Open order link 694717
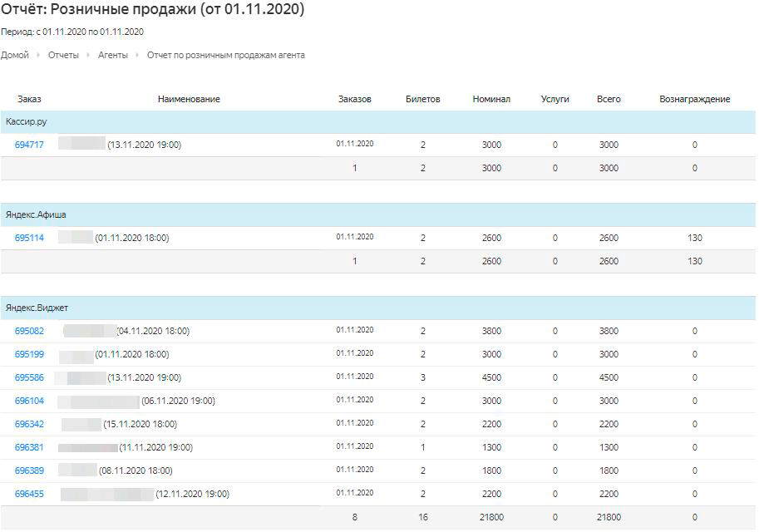Screen dimensions: 759x532 [x=29, y=145]
